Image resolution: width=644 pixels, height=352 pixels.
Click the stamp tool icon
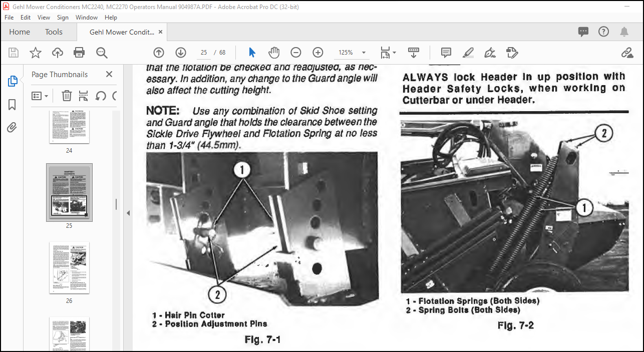coord(512,53)
